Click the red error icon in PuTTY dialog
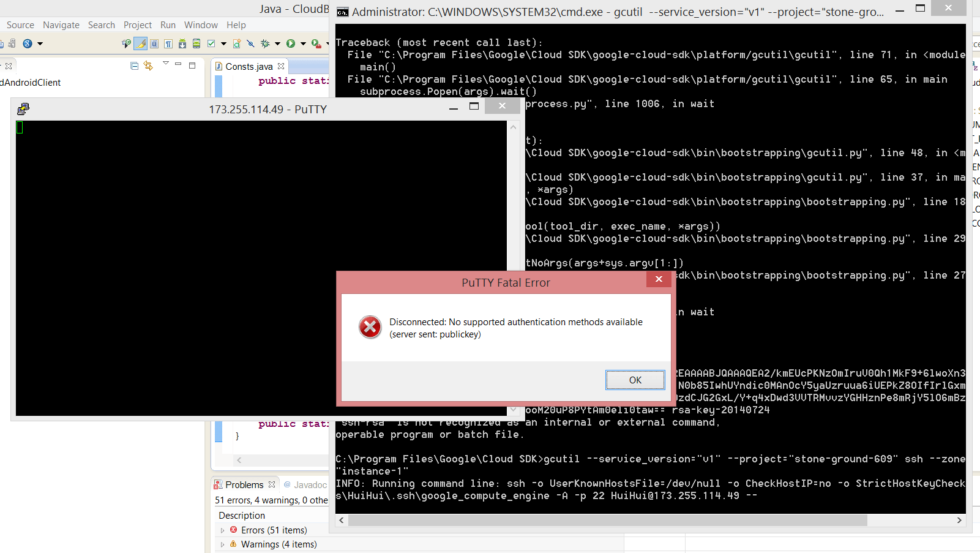980x553 pixels. 370,327
